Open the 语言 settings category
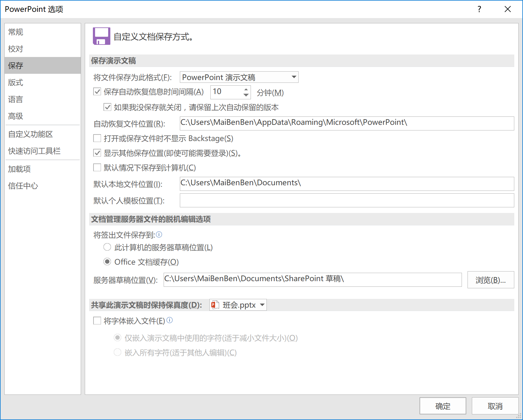Image resolution: width=523 pixels, height=420 pixels. (x=43, y=99)
